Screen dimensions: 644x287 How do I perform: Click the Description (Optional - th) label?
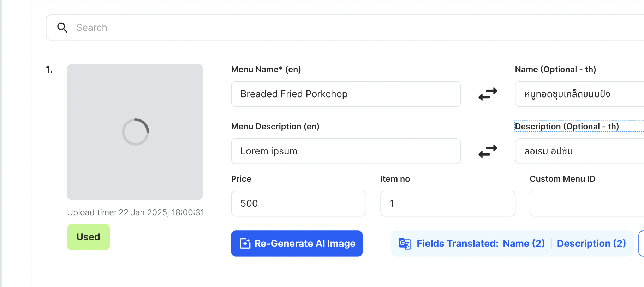pyautogui.click(x=567, y=127)
